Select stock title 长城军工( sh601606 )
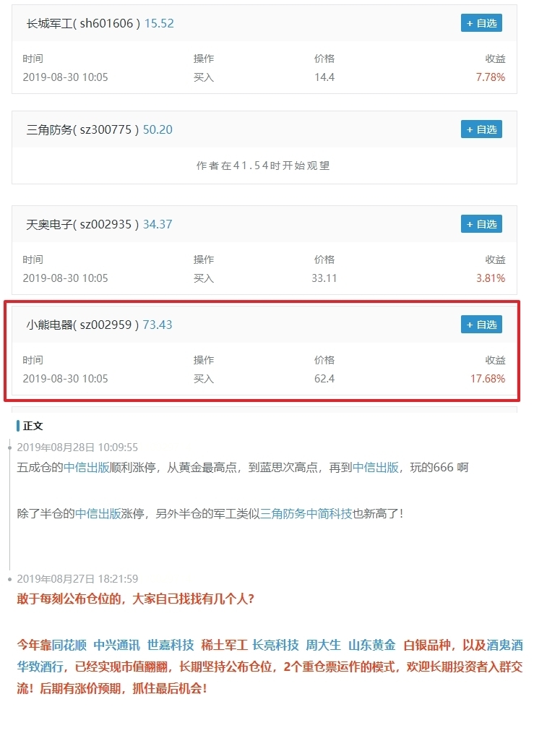This screenshot has width=560, height=741. tap(83, 23)
